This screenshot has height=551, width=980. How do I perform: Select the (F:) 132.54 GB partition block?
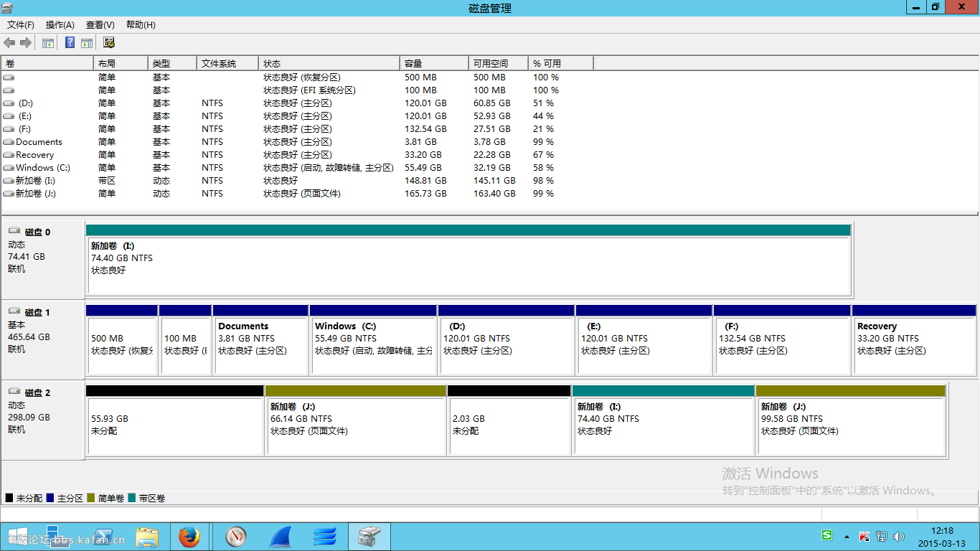coord(782,339)
